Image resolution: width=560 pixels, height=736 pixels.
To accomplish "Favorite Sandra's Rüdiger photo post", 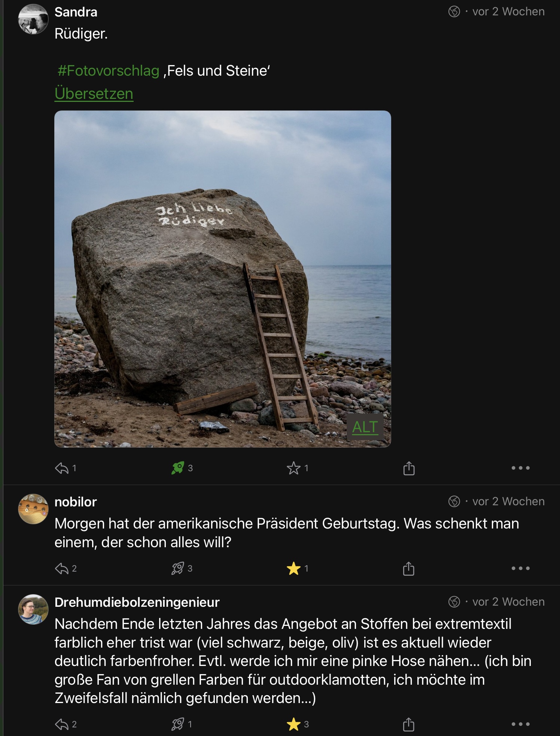I will click(x=293, y=468).
